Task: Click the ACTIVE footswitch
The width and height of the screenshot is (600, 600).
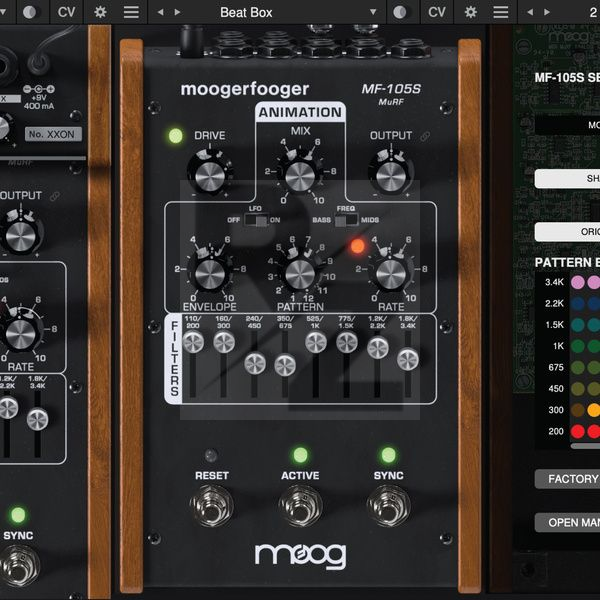Action: 300,505
